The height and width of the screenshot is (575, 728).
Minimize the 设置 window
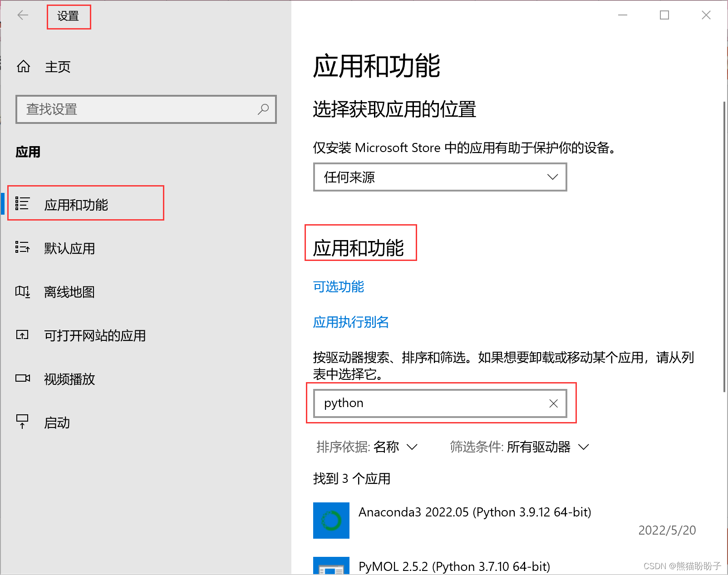pos(623,15)
